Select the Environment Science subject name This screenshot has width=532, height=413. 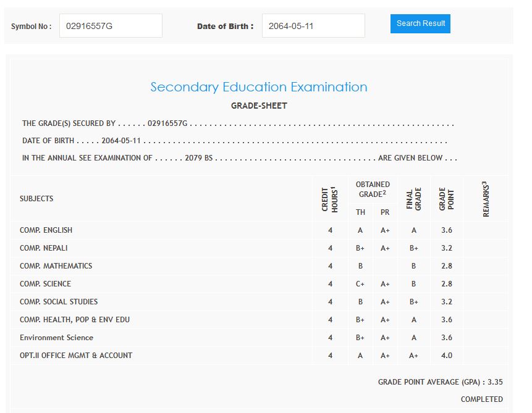point(56,338)
